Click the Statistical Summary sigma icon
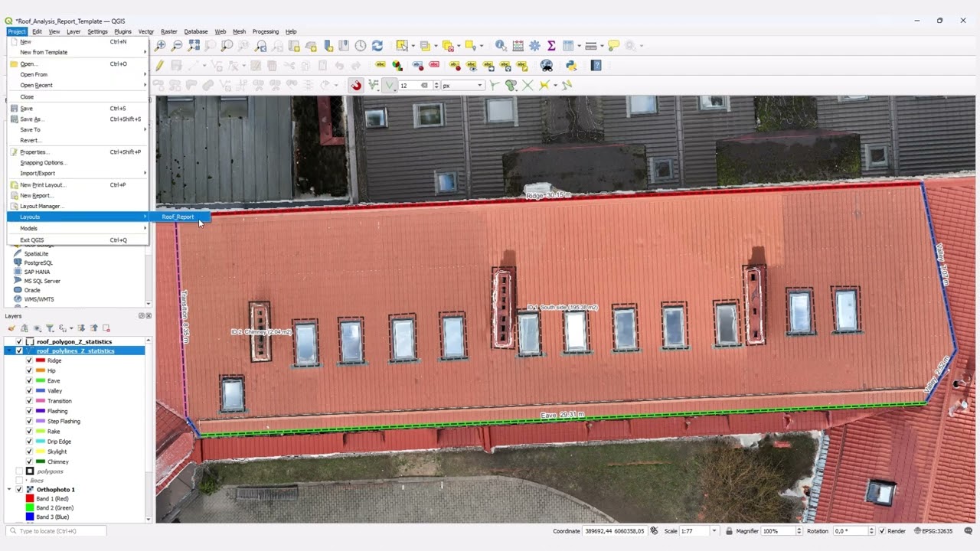This screenshot has height=551, width=980. pos(550,46)
